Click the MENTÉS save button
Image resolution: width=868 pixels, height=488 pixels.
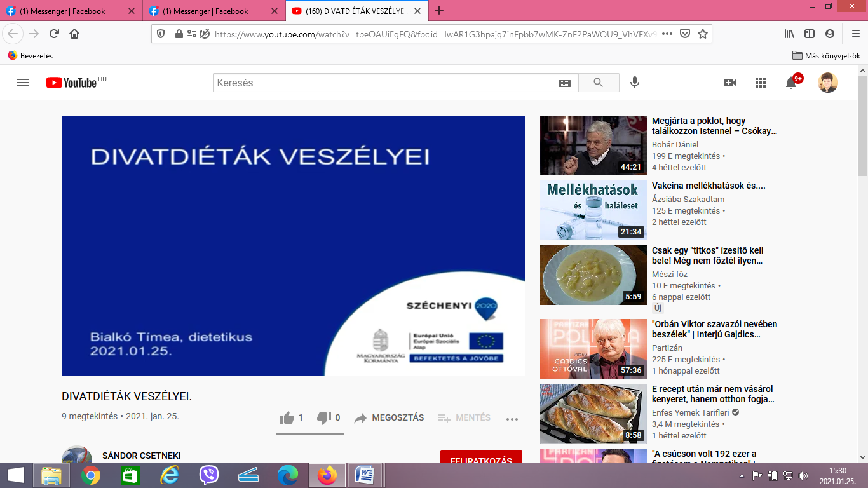point(464,417)
